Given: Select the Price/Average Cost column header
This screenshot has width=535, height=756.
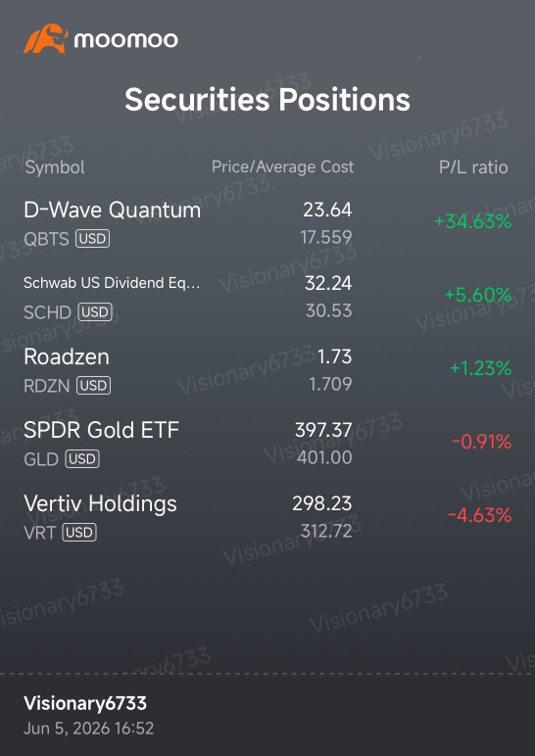Looking at the screenshot, I should [283, 166].
